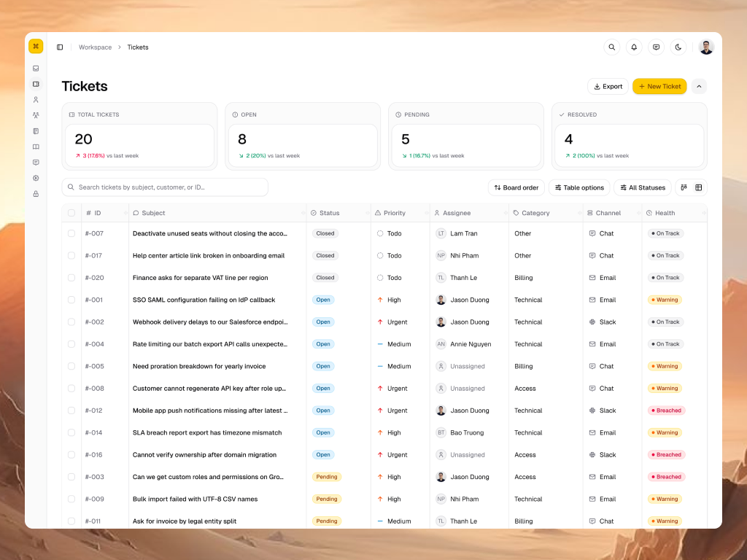Screen dimensions: 747x560
Task: Tick the select-all header checkbox
Action: [71, 213]
